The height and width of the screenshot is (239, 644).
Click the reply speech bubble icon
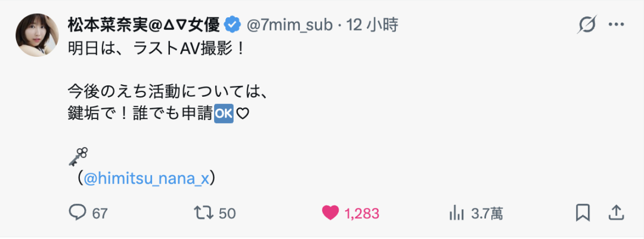click(79, 213)
